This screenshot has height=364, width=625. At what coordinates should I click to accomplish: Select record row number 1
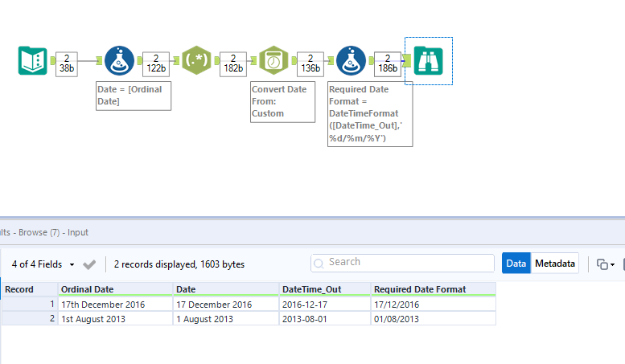pyautogui.click(x=30, y=305)
